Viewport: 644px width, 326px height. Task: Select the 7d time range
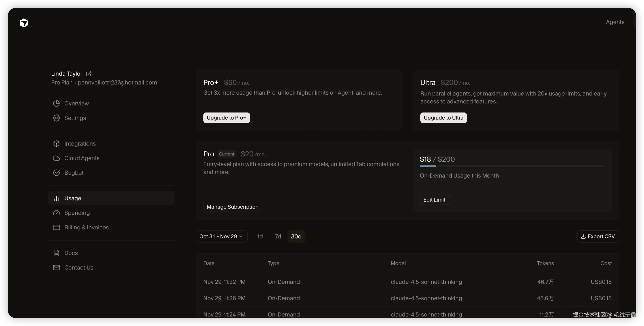click(278, 236)
